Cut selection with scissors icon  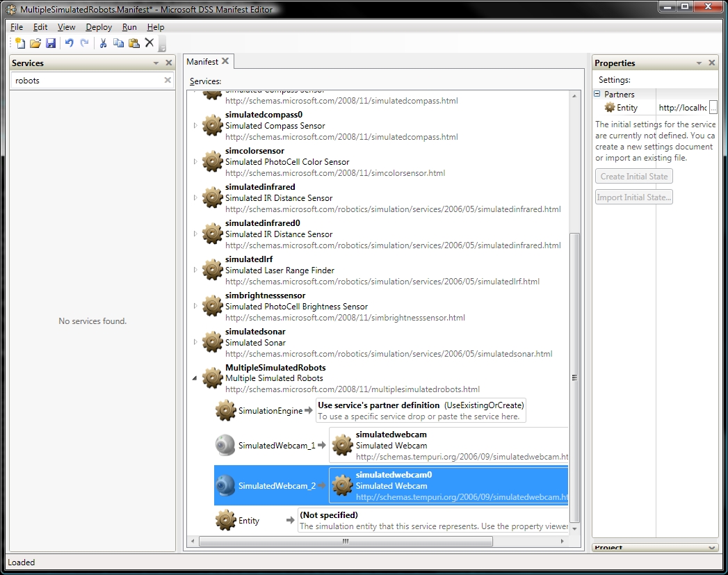click(x=103, y=43)
